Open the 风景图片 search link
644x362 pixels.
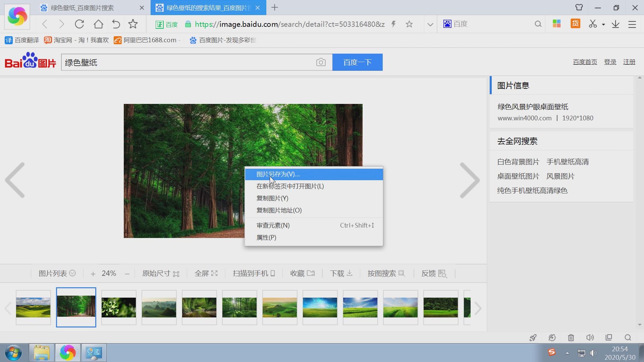561,176
